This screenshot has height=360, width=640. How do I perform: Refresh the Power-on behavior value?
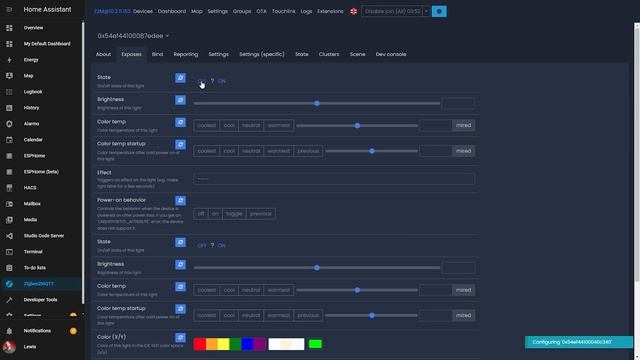point(180,200)
